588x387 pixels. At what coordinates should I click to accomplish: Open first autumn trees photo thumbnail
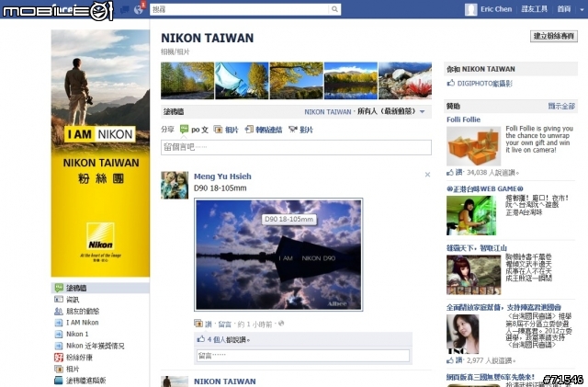[x=187, y=81]
